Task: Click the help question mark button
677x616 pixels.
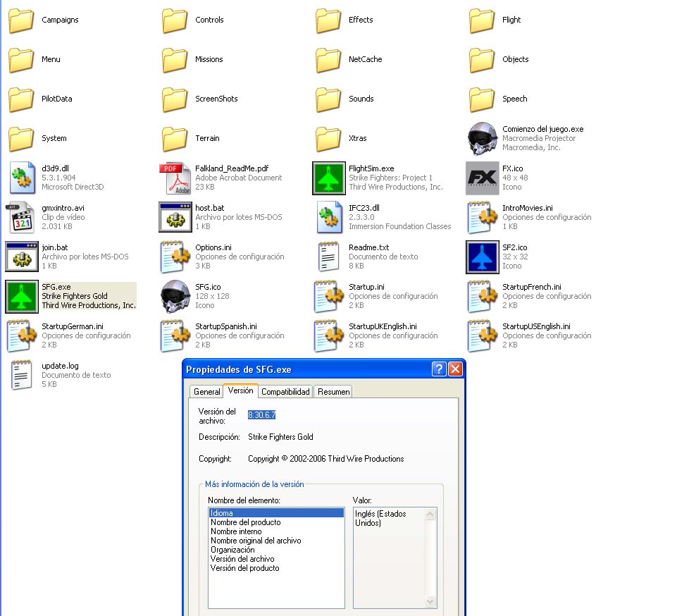Action: [x=439, y=369]
